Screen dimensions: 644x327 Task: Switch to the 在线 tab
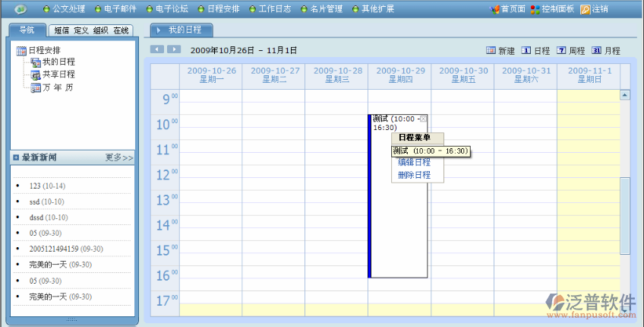(x=121, y=30)
